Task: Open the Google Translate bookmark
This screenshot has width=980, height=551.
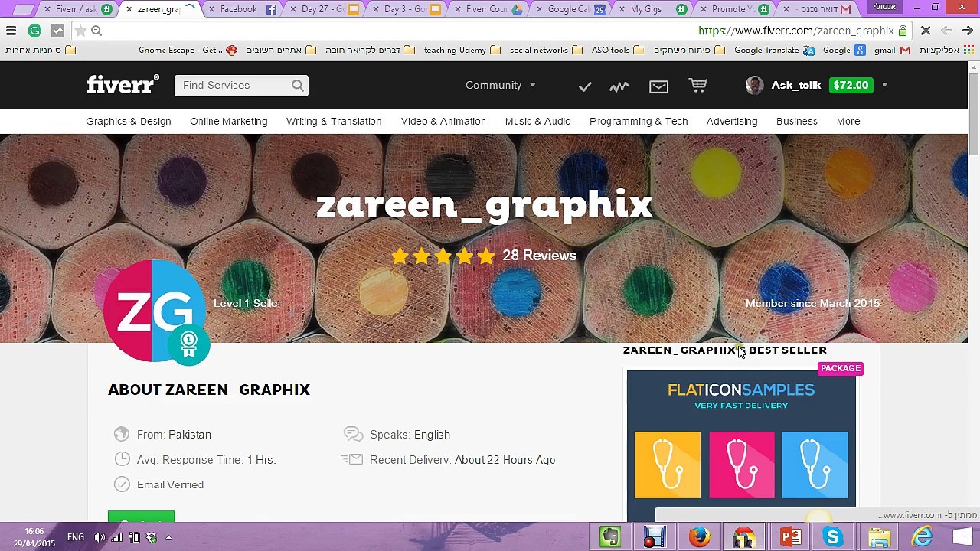Action: point(773,50)
